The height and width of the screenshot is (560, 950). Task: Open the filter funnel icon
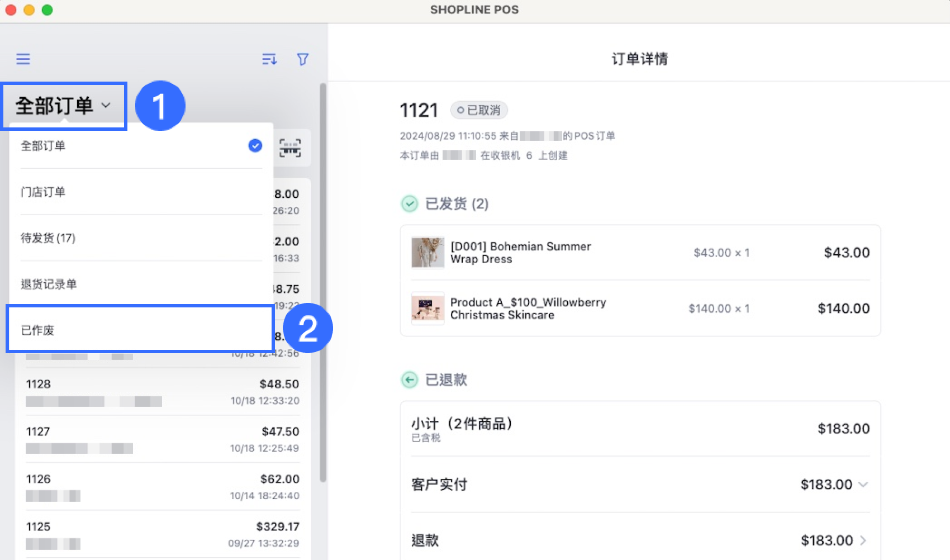(x=302, y=59)
